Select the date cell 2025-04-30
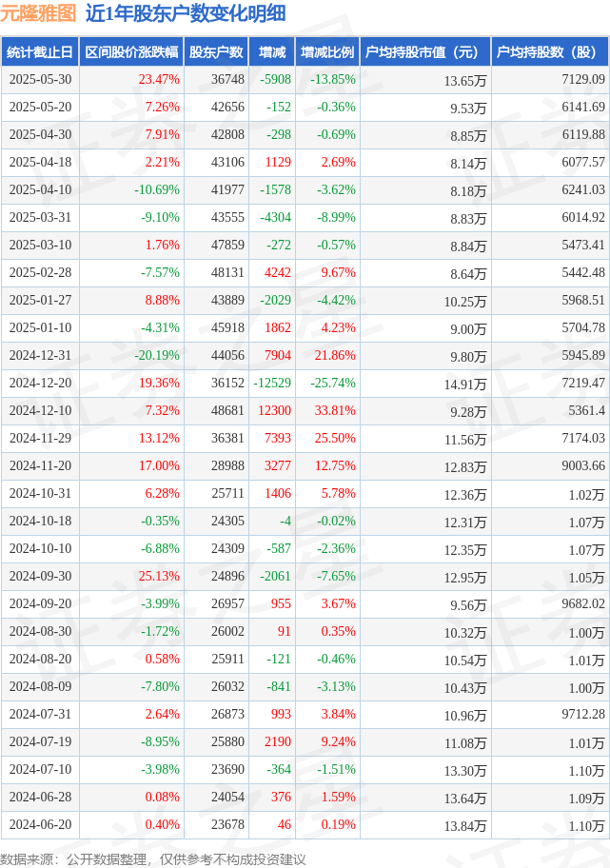 coord(40,135)
